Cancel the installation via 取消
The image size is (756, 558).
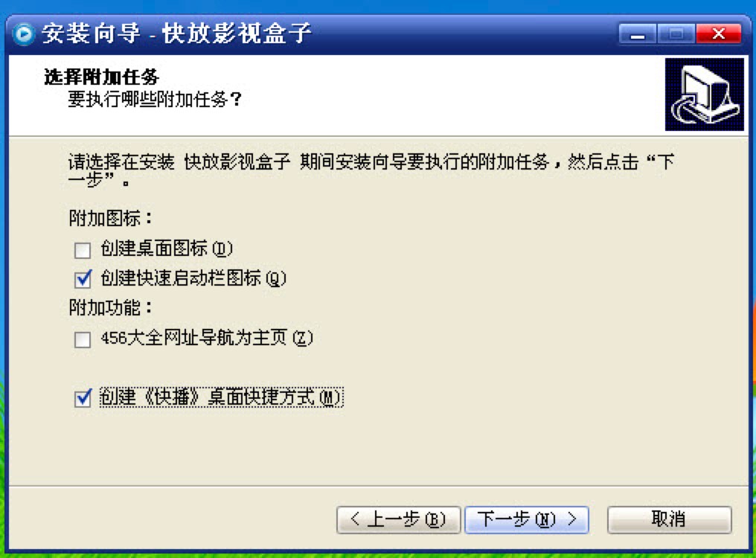(669, 519)
